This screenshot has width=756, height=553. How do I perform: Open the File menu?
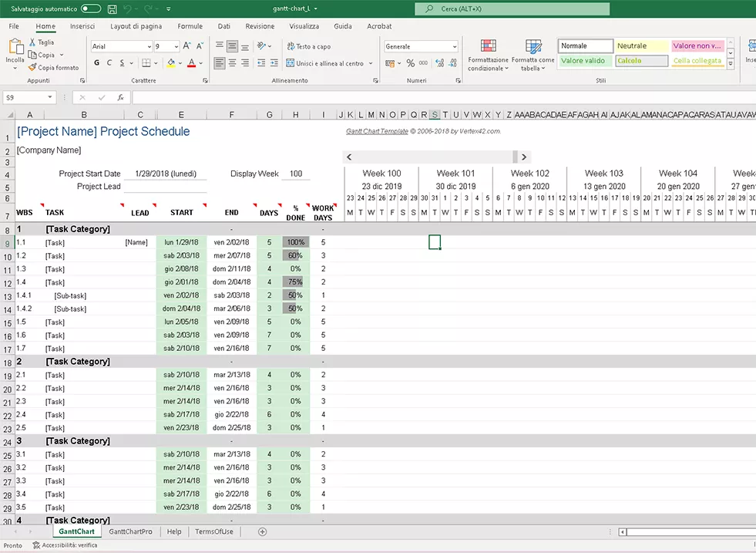tap(14, 26)
